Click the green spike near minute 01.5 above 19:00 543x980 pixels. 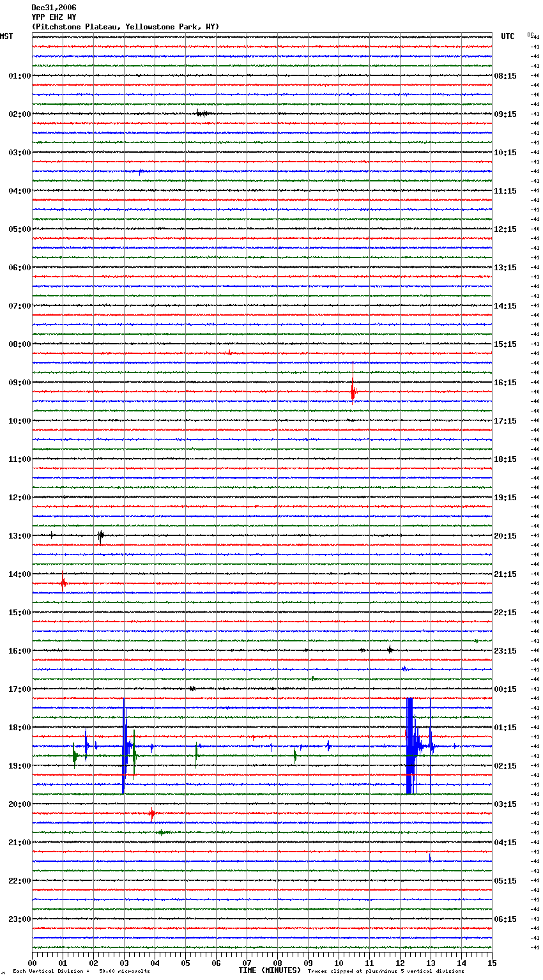75,756
